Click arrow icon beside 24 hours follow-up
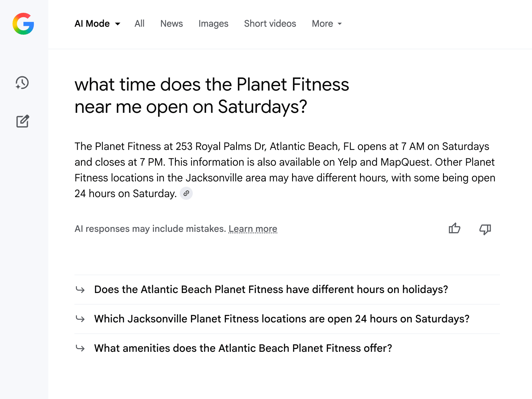532x399 pixels. (x=80, y=319)
